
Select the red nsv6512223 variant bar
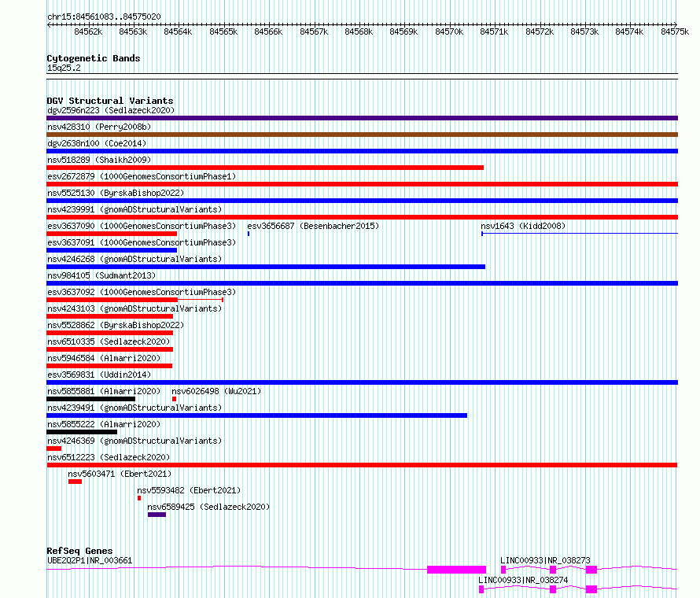tap(362, 465)
